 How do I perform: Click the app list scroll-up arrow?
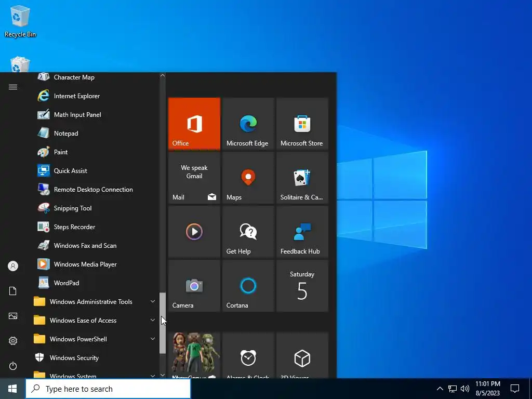tap(163, 76)
